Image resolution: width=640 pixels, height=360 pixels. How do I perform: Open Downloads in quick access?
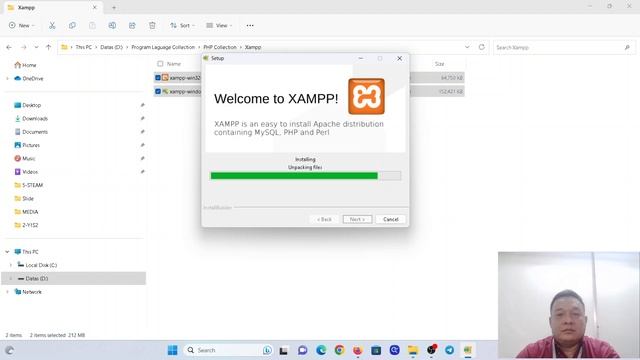[x=31, y=119]
